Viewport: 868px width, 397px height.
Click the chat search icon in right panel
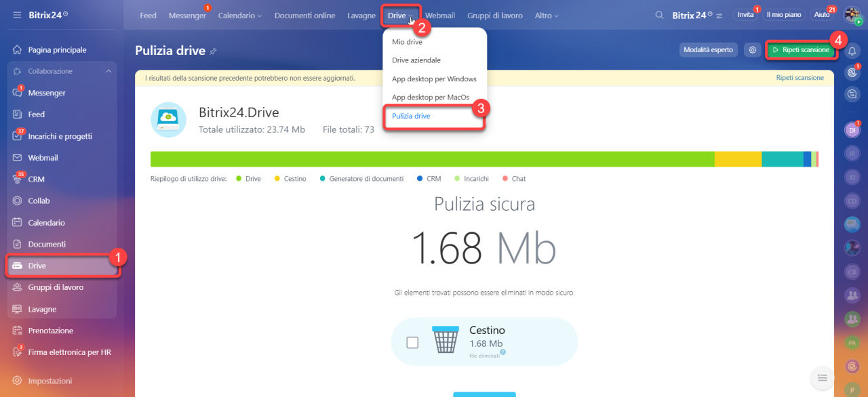point(852,94)
